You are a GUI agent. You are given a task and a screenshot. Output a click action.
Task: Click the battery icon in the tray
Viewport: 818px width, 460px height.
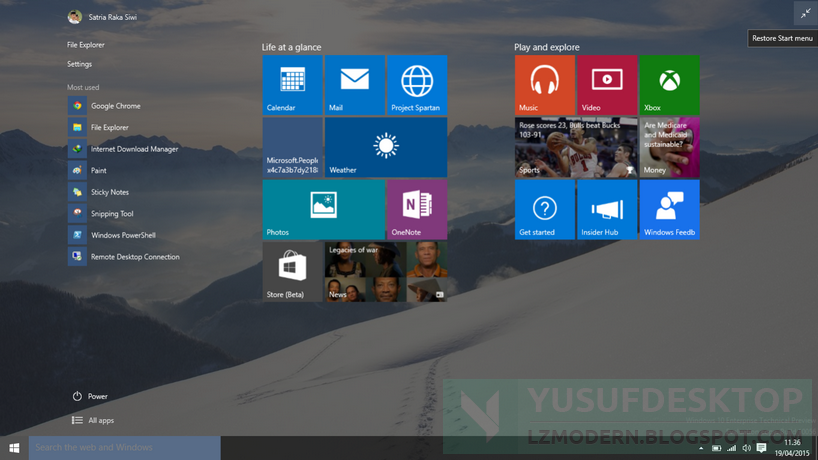[717, 449]
